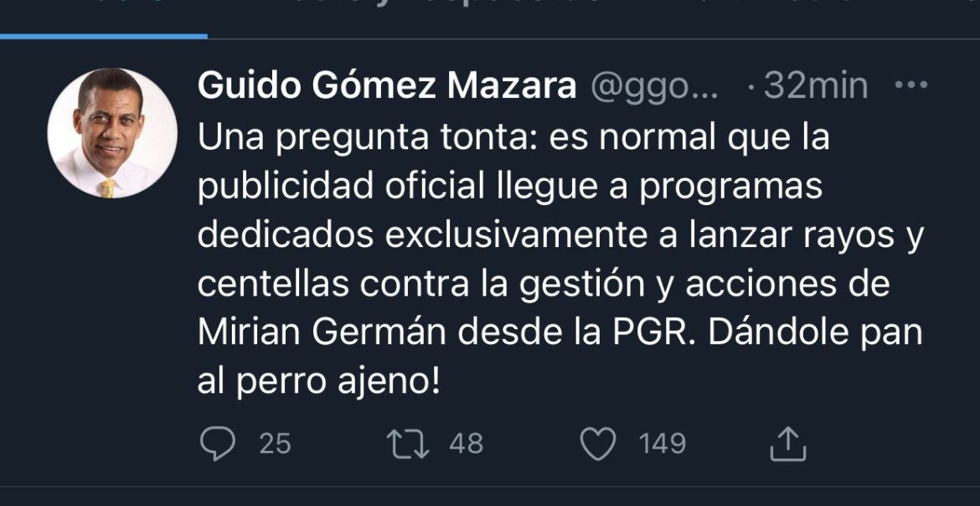980x506 pixels.
Task: Open the three-dot more options menu
Action: [911, 85]
